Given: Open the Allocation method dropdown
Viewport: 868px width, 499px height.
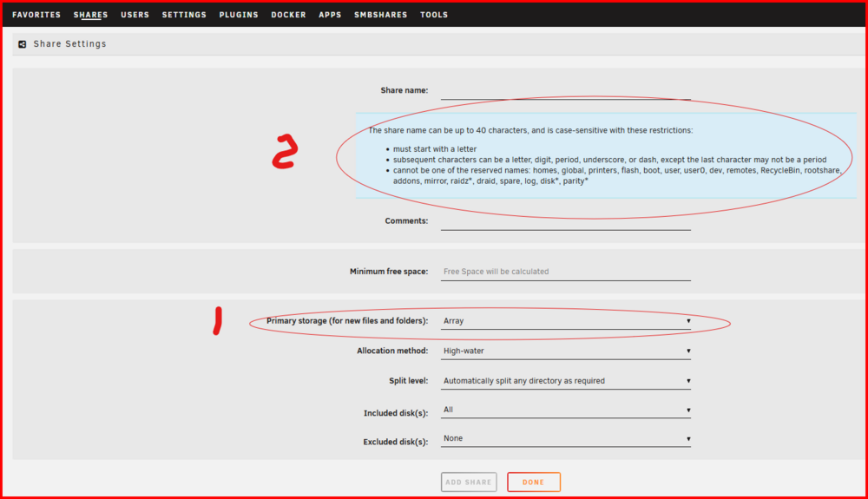Looking at the screenshot, I should pyautogui.click(x=566, y=351).
